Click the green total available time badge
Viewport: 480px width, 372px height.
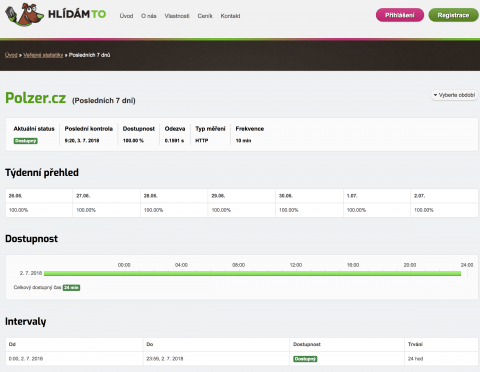point(71,287)
